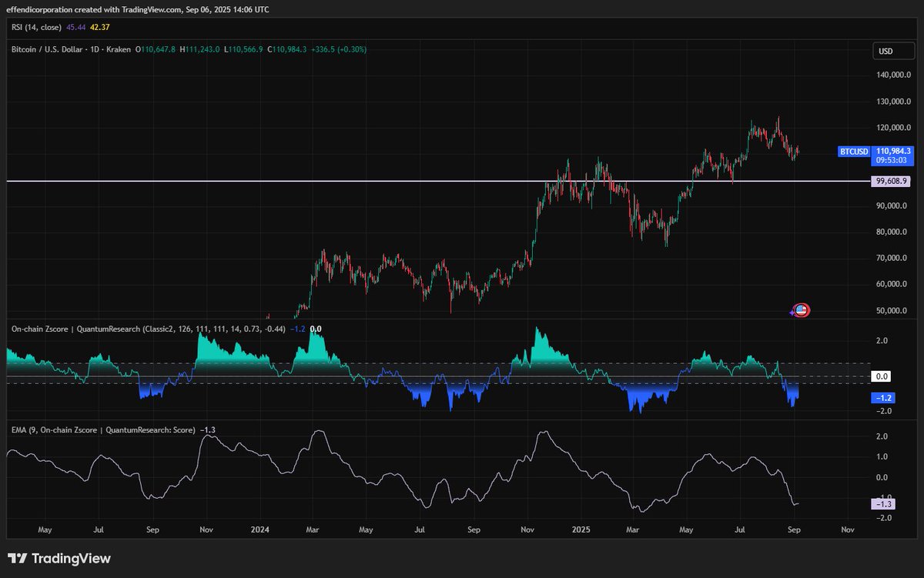Viewport: 924px width, 578px height.
Task: Click the 80,000.0 price axis label
Action: coord(892,232)
